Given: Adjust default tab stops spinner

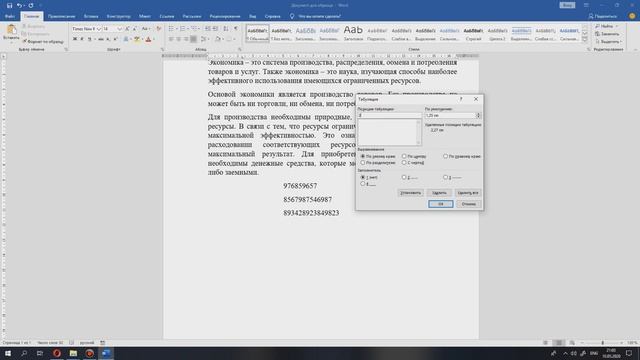Looking at the screenshot, I should pos(478,116).
